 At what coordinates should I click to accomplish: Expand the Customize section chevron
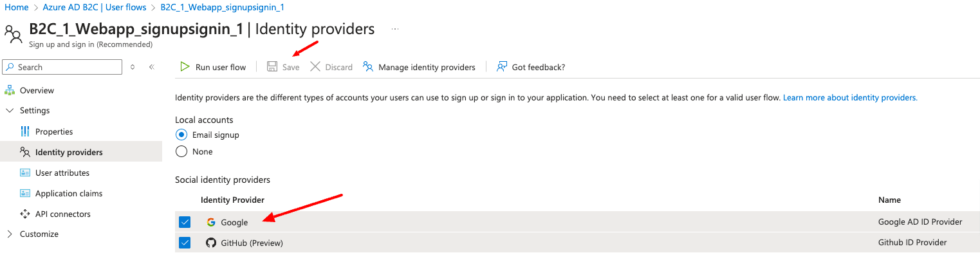(9, 234)
